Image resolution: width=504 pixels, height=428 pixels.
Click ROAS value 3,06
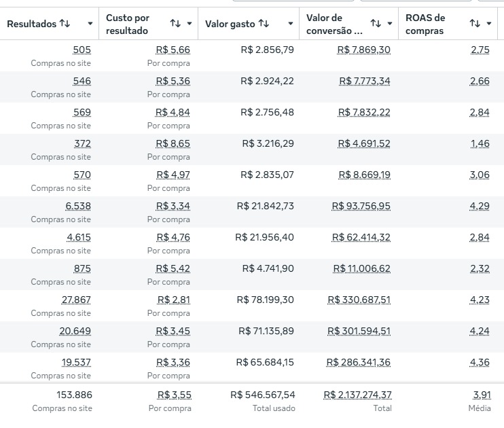pos(480,175)
